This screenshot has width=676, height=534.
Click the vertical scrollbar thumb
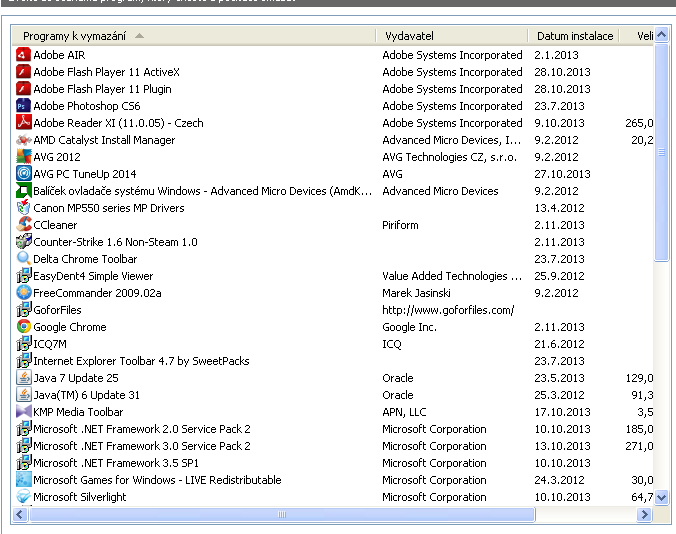(x=661, y=152)
